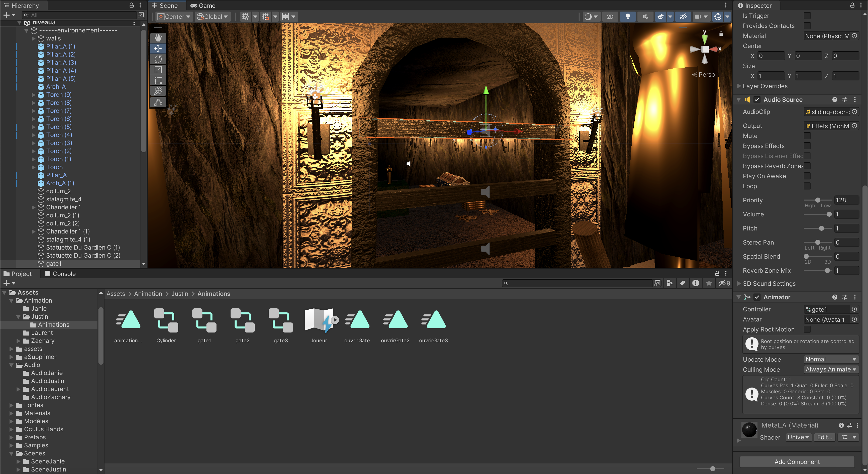
Task: Select the Hand view tool
Action: click(x=158, y=38)
